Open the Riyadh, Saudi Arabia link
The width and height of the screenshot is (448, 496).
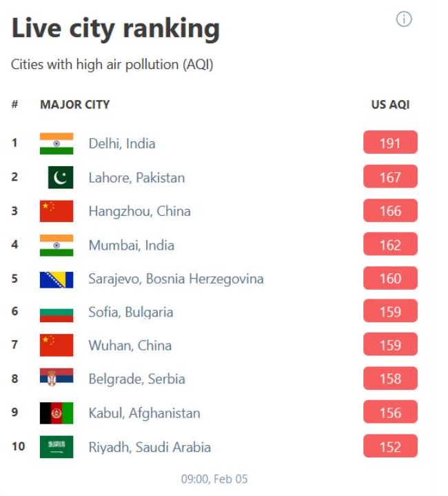click(x=150, y=447)
